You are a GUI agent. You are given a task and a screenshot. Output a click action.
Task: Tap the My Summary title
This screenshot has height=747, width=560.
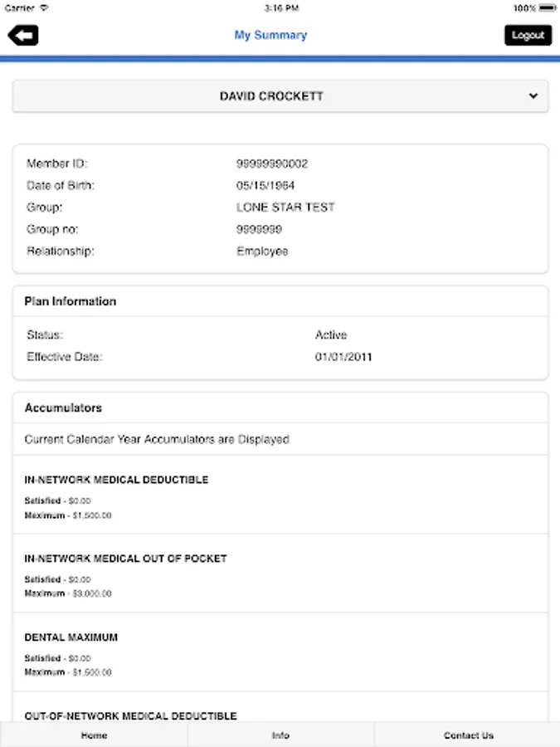(270, 35)
